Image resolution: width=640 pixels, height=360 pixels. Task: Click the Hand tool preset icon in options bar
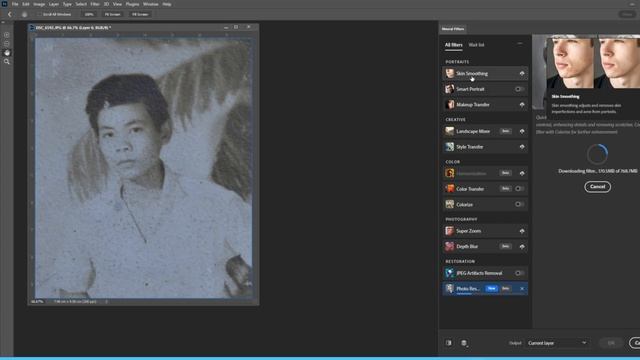click(x=24, y=14)
